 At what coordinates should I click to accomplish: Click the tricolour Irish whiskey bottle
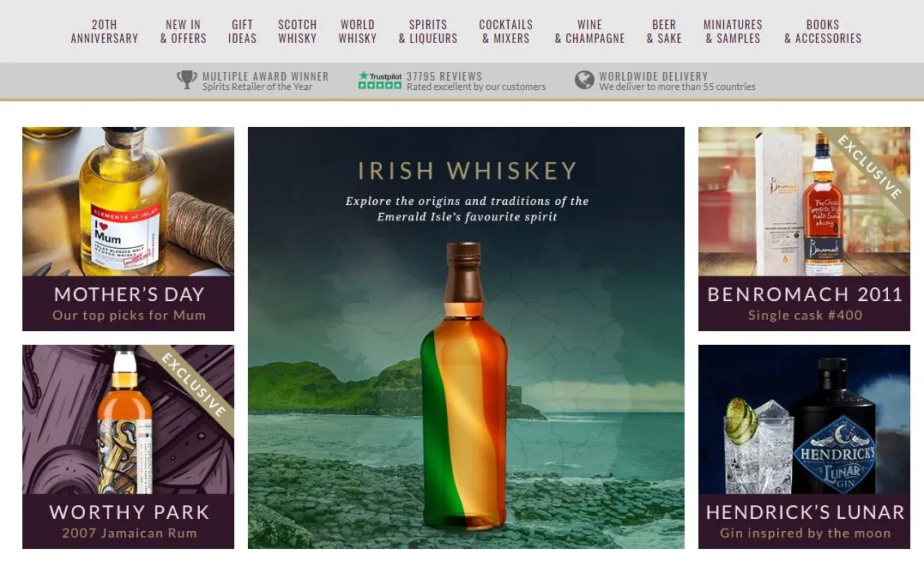(464, 386)
